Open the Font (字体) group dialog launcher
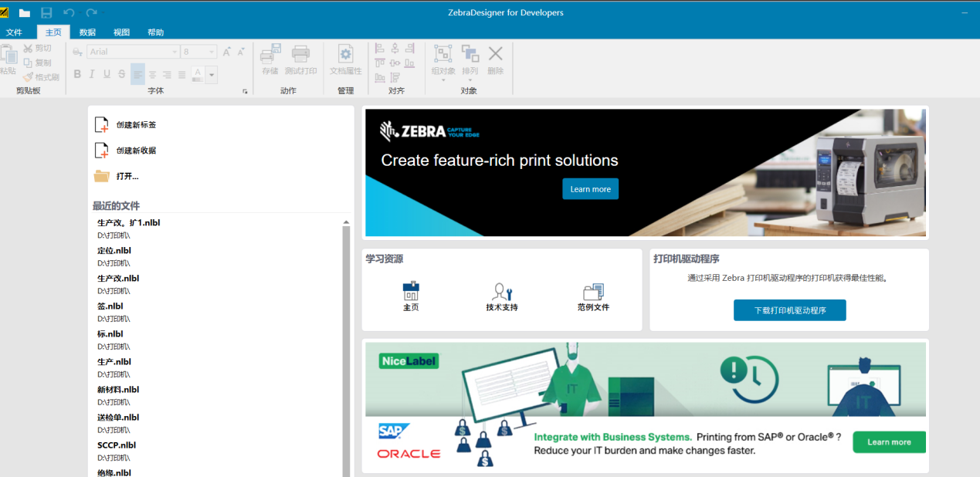Image resolution: width=980 pixels, height=477 pixels. [x=246, y=92]
